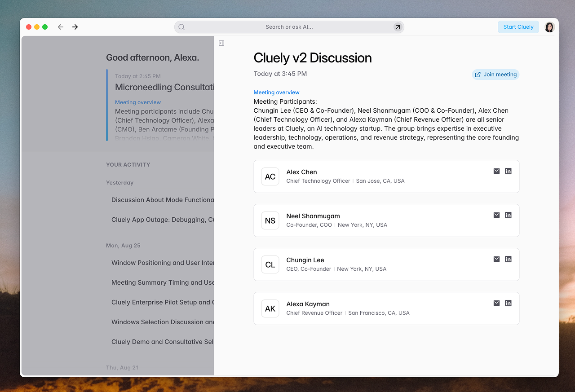The width and height of the screenshot is (575, 392).
Task: Click the arrow button in search bar
Action: (x=398, y=27)
